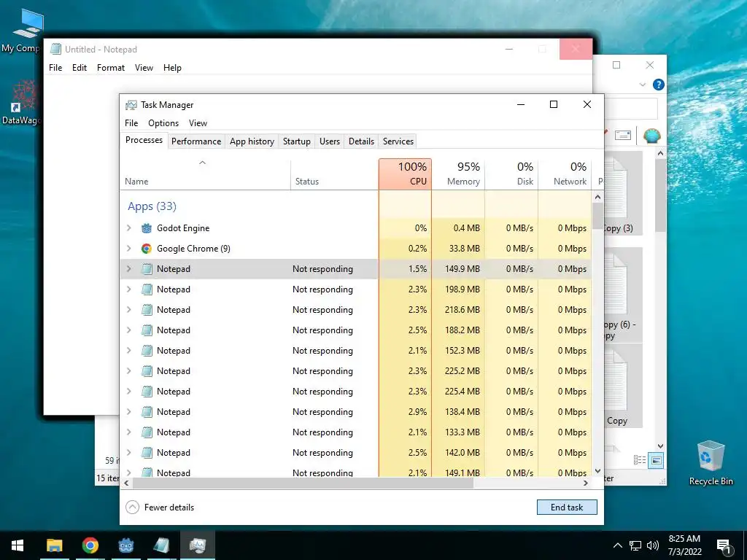The width and height of the screenshot is (747, 560).
Task: Click the Godot Engine app icon in process list
Action: (147, 228)
